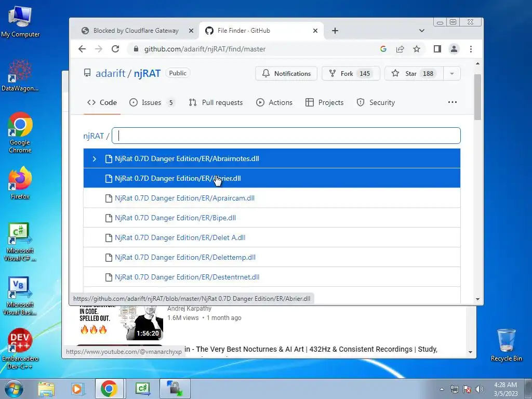Click the Chrome back arrow
This screenshot has width=532, height=399.
point(82,49)
